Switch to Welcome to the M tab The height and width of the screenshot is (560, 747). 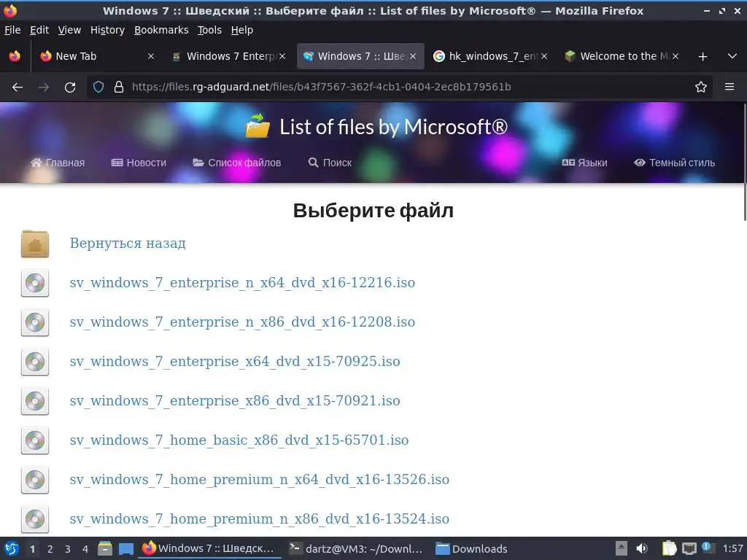click(x=622, y=56)
